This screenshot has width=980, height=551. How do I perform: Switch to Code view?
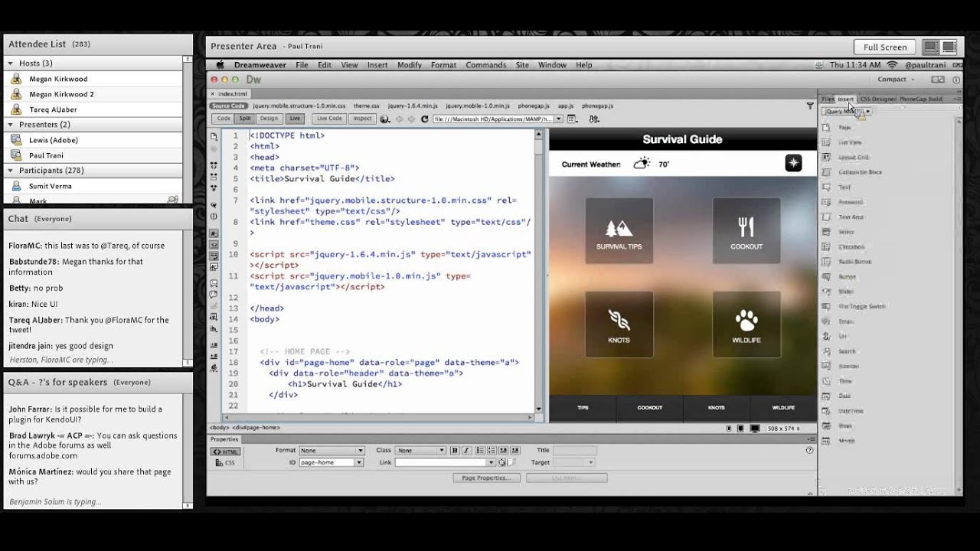224,119
